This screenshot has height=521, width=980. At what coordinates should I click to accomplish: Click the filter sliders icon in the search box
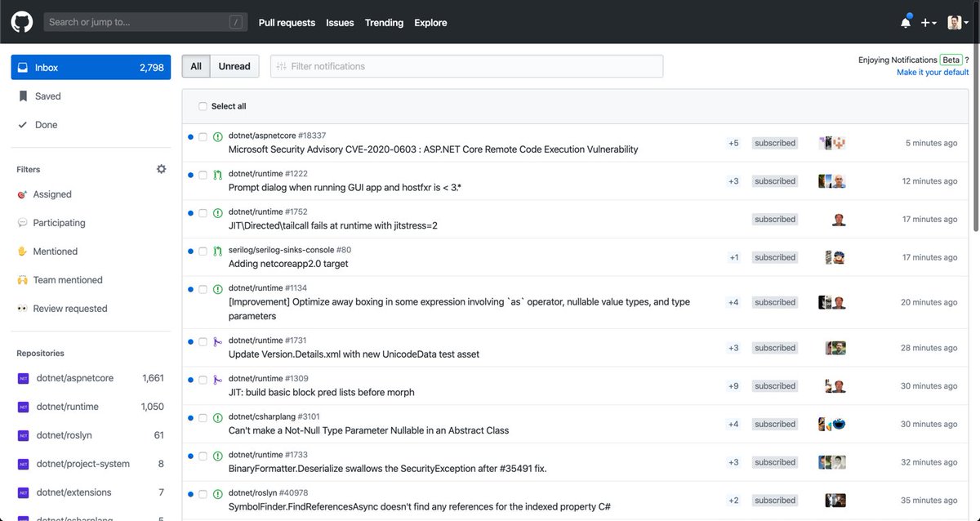[x=282, y=66]
